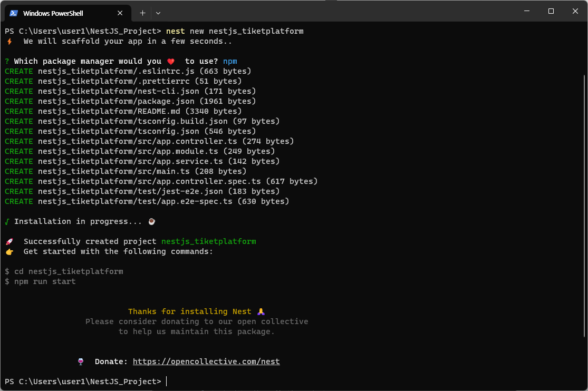Click 'Please consider donating to our open collective'
This screenshot has height=391, width=588.
[x=197, y=321]
